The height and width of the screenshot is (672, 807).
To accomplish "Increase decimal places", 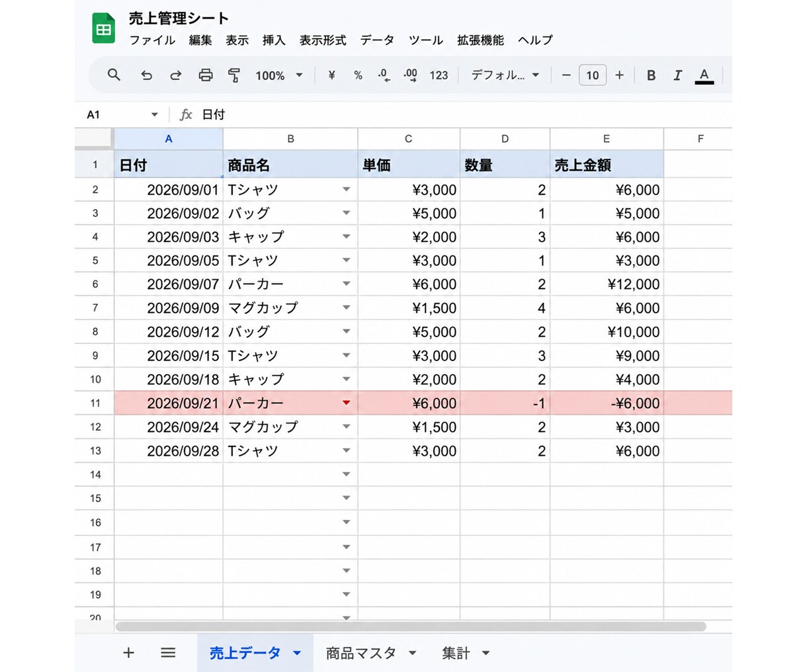I will click(x=410, y=75).
